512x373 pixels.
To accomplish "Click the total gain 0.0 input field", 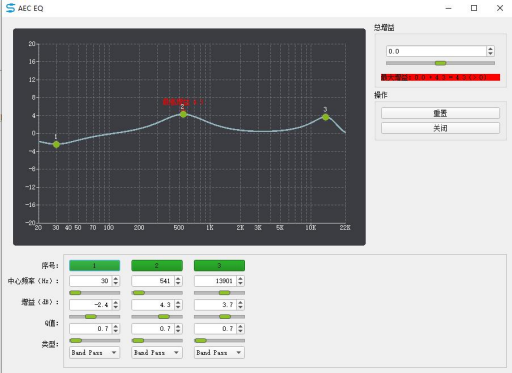I will (436, 51).
